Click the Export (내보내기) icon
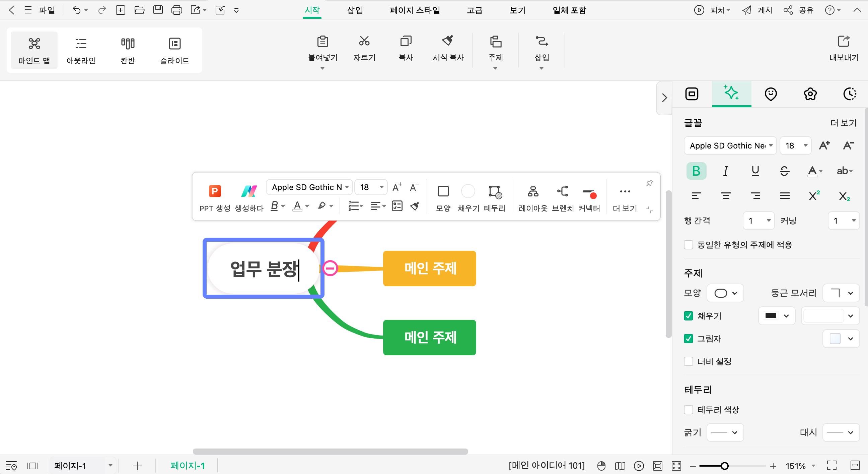This screenshot has height=474, width=868. pos(844,41)
